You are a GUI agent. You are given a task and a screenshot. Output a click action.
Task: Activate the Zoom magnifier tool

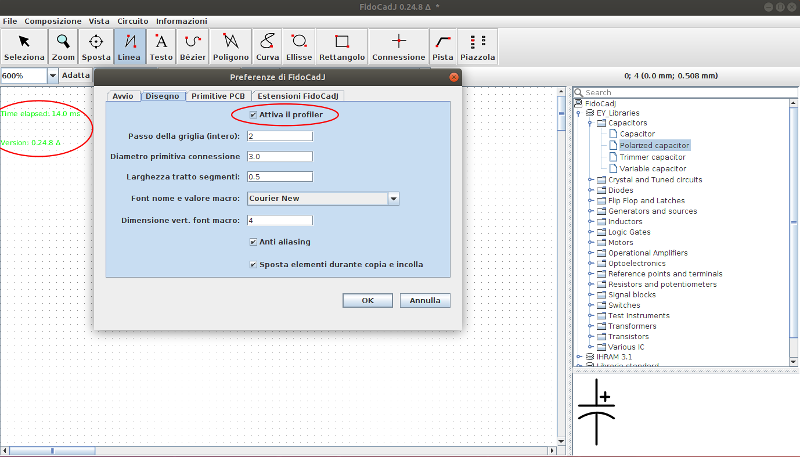(64, 46)
